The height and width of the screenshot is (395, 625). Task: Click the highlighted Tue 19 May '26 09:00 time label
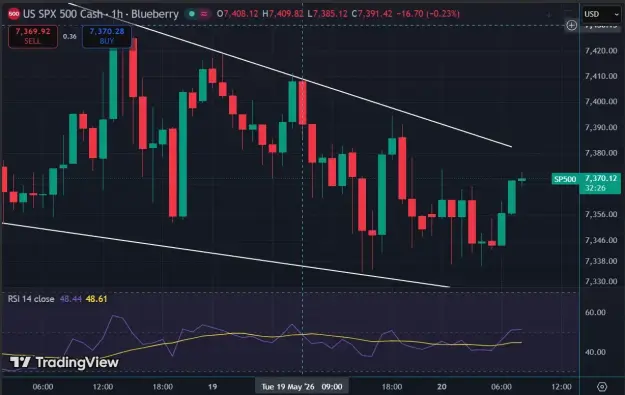point(302,387)
